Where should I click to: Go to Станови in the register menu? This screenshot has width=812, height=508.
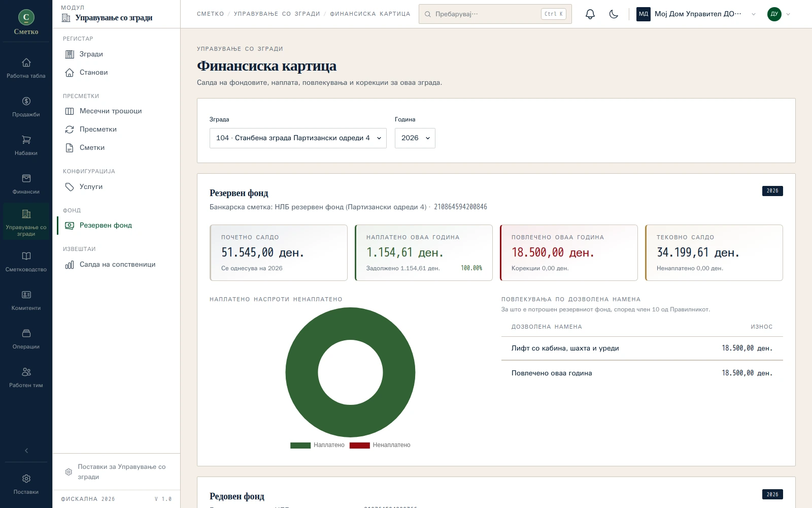coord(117,72)
